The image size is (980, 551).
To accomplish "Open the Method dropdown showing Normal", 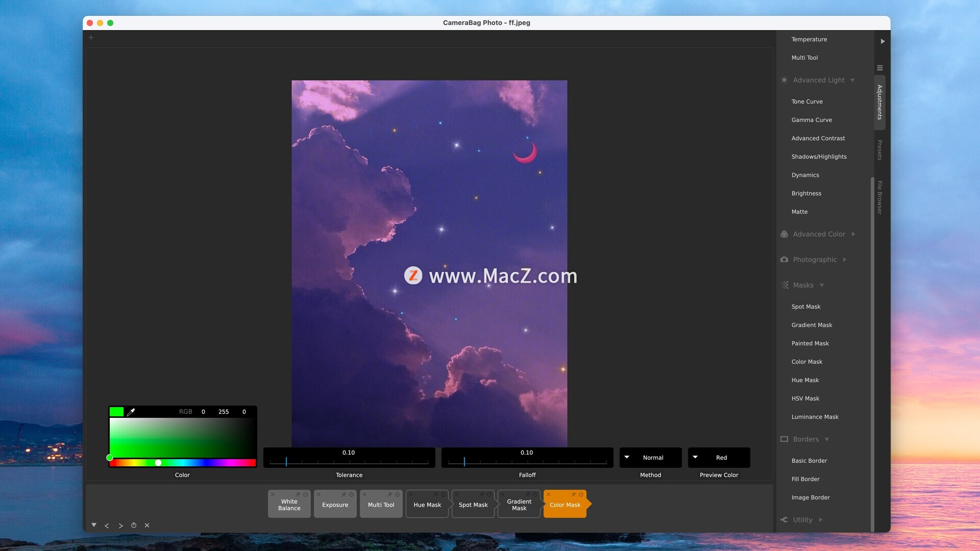I will tap(650, 458).
